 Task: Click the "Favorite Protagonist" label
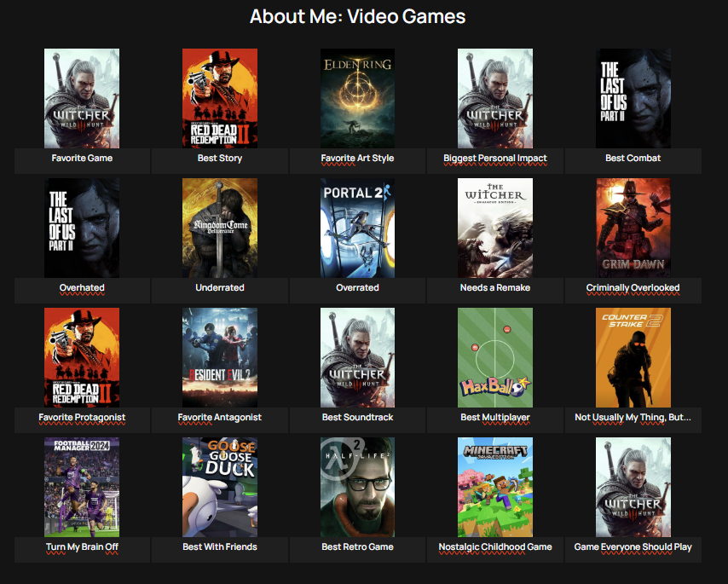82,417
